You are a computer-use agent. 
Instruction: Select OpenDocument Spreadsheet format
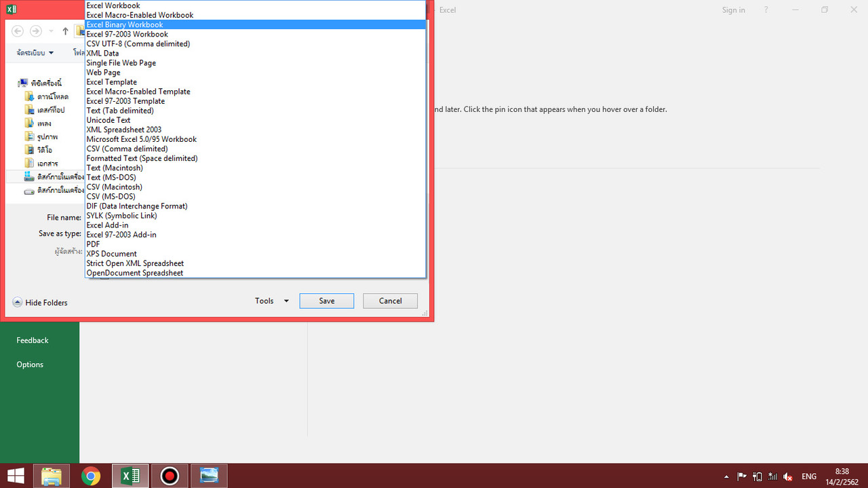(256, 272)
